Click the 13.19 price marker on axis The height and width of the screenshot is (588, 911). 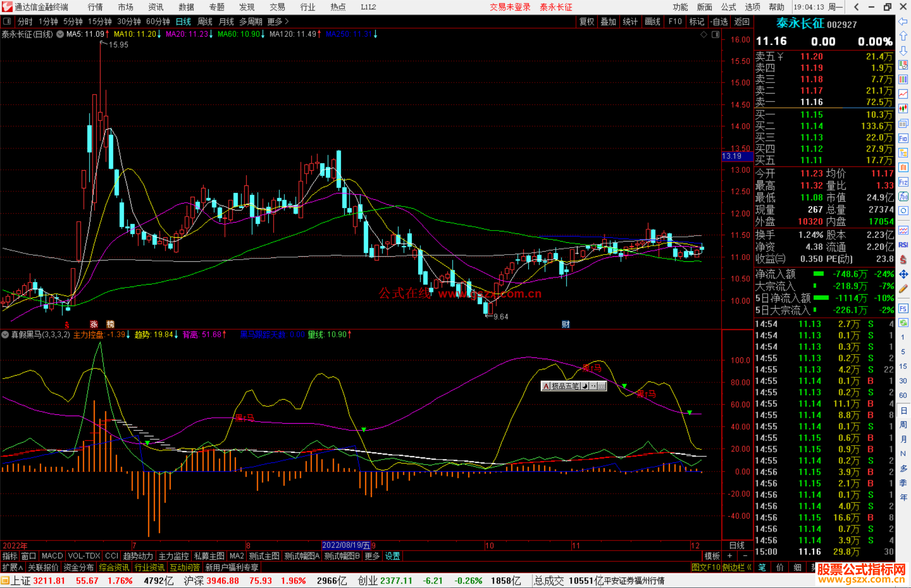click(x=736, y=156)
